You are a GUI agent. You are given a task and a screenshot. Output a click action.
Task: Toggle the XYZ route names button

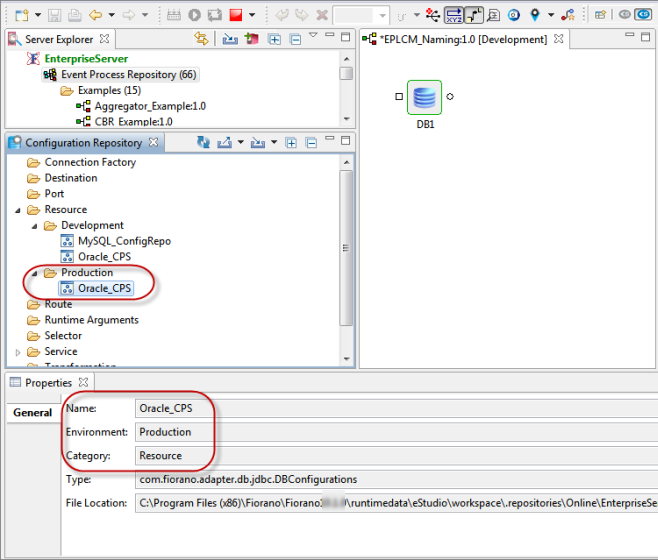454,16
